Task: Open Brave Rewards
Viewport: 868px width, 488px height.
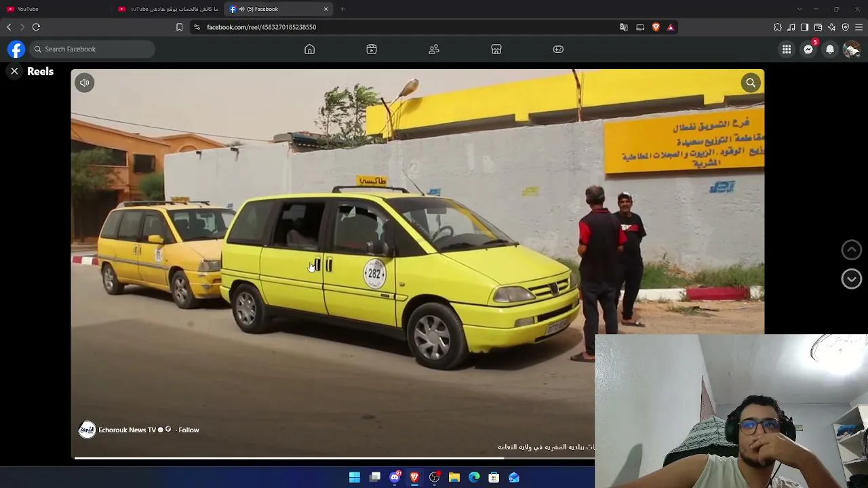Action: tap(671, 27)
